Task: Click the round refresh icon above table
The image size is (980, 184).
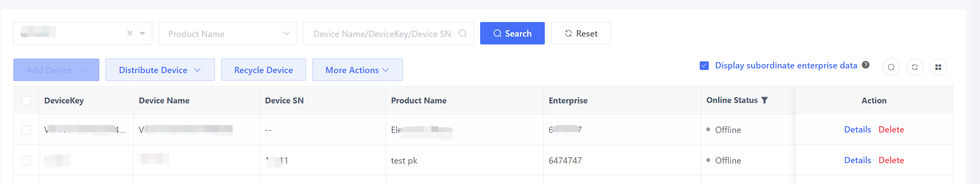Action: point(915,67)
